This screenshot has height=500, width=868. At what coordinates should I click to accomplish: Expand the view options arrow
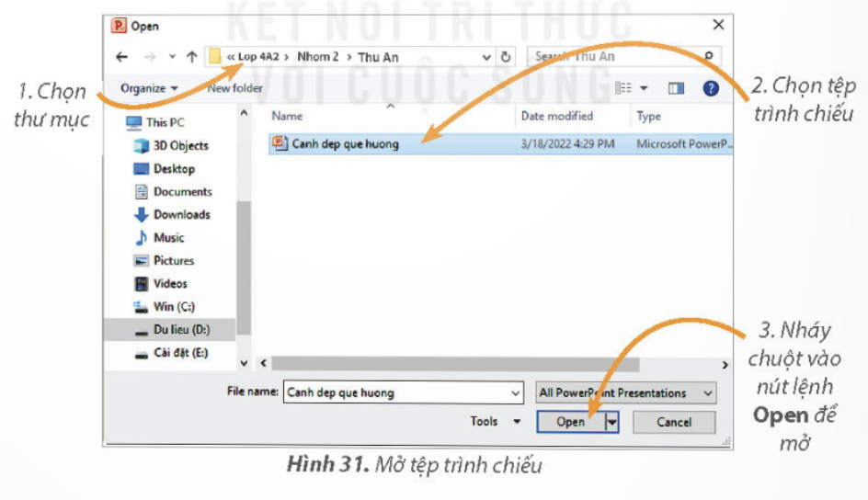[644, 88]
